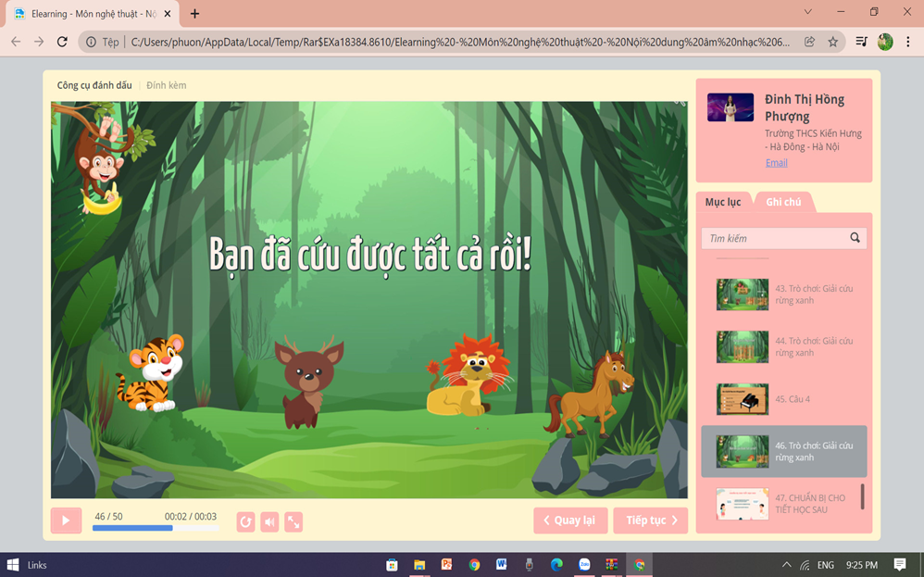924x577 pixels.
Task: Share this page via the address bar icon
Action: coord(809,42)
